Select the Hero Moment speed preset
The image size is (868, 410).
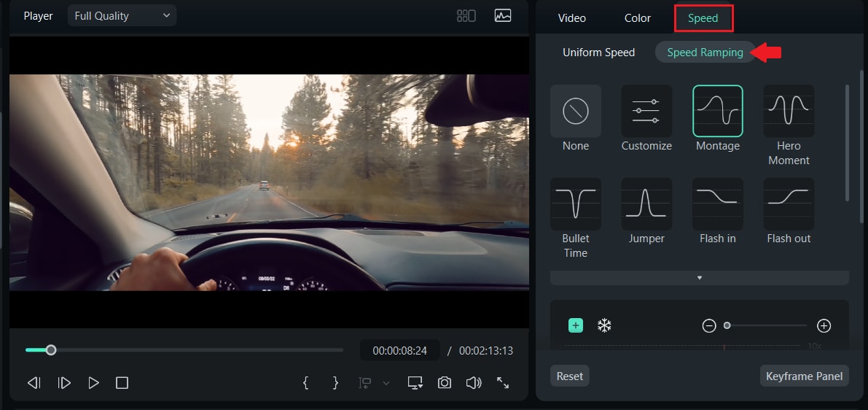click(x=789, y=112)
